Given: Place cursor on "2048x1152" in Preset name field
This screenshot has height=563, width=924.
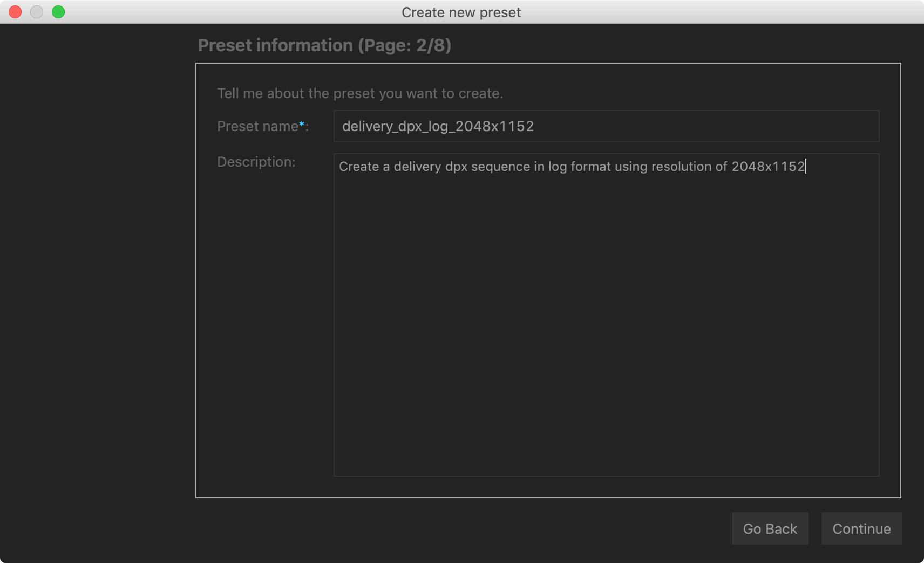Looking at the screenshot, I should (x=494, y=126).
